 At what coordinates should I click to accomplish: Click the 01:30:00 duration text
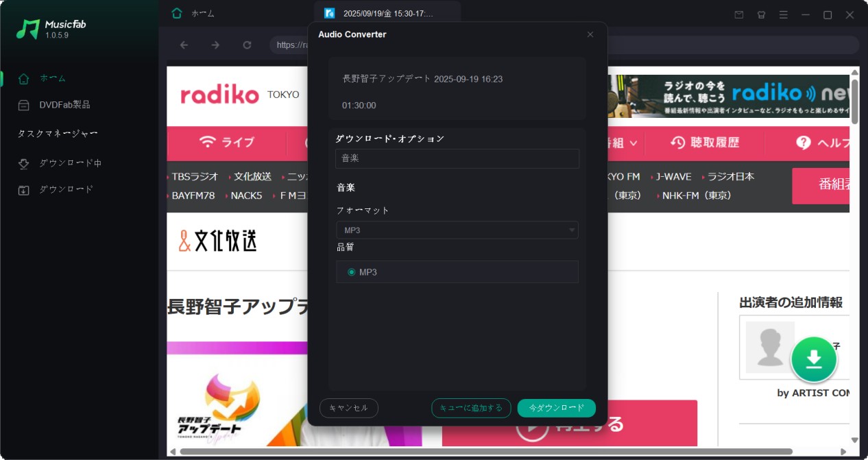tap(359, 106)
